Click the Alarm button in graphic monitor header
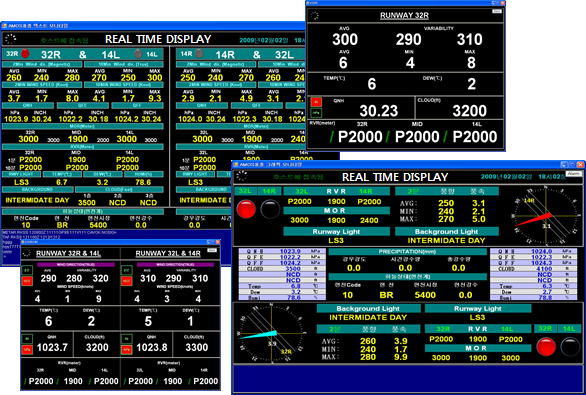The image size is (586, 395). point(573,174)
